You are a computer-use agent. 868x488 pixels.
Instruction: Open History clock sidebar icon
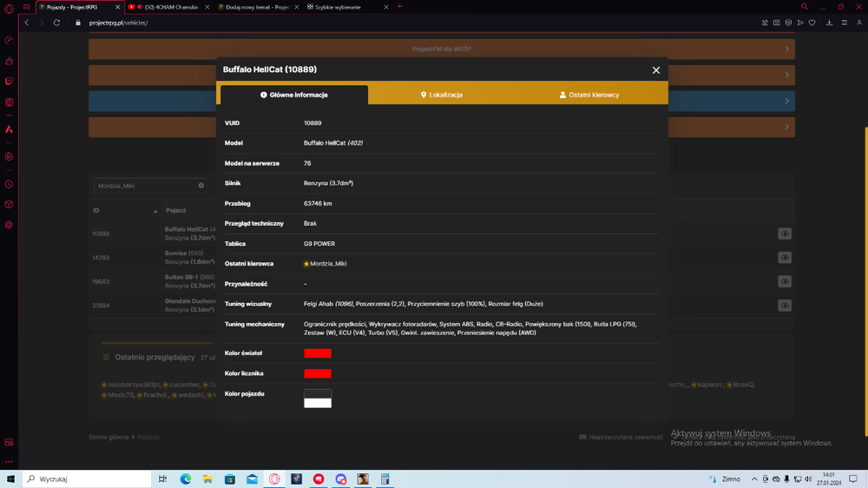(x=9, y=184)
